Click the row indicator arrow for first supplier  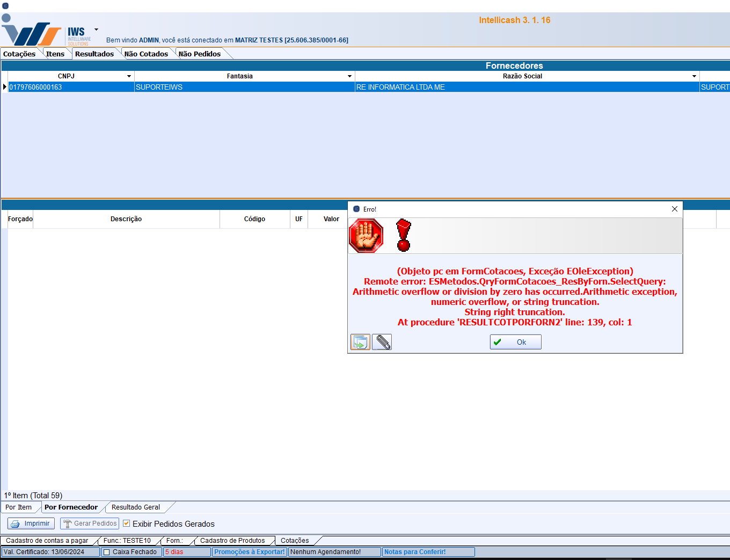[5, 87]
